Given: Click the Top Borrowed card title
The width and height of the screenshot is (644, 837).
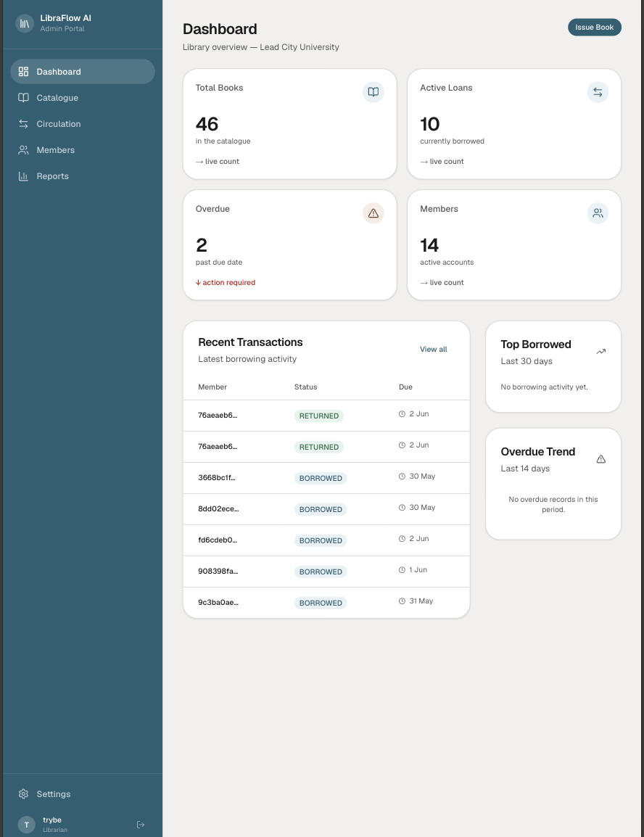Looking at the screenshot, I should pos(536,345).
